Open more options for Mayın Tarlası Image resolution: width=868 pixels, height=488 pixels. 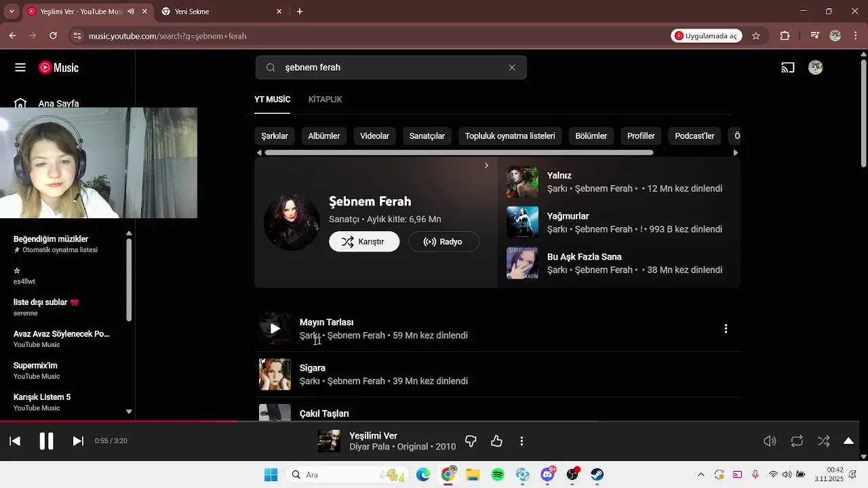pyautogui.click(x=726, y=329)
